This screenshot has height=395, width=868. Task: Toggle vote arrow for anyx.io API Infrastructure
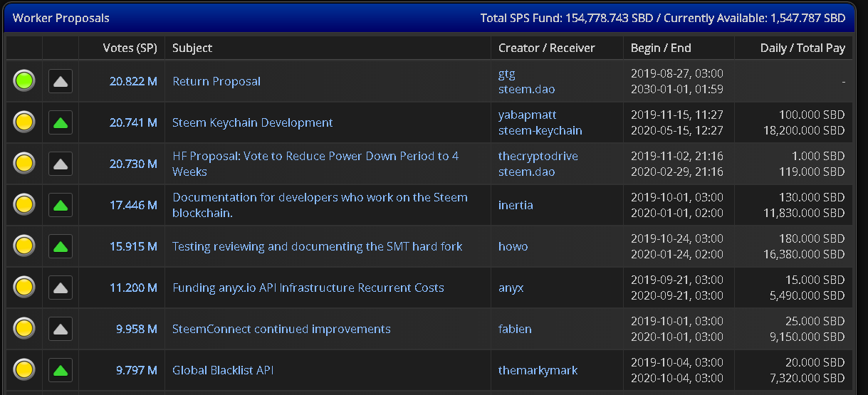coord(61,288)
